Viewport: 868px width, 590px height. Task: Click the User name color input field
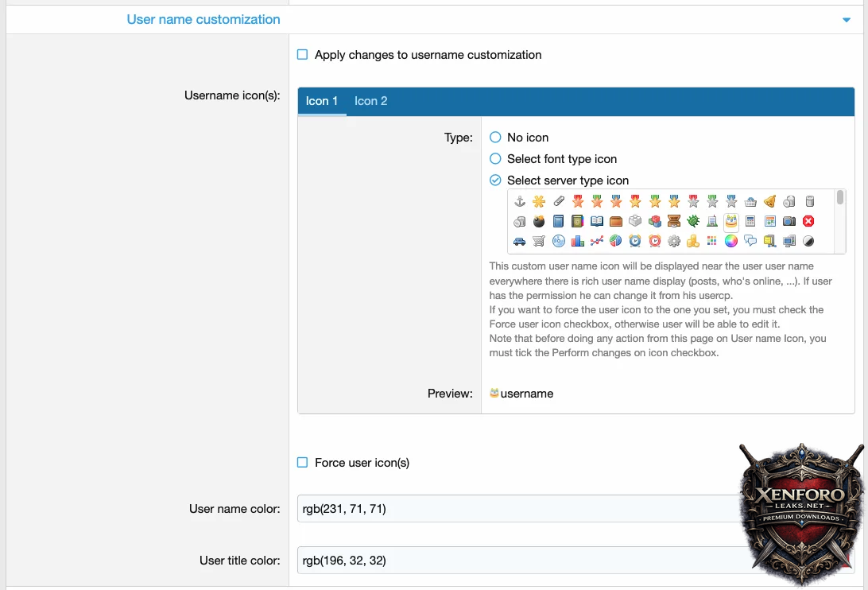(517, 509)
